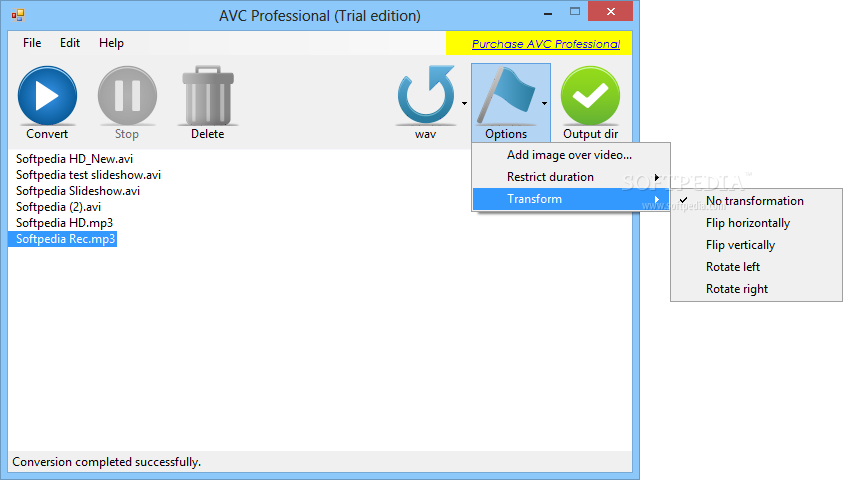Follow the Purchase AVC Professional link
843x480 pixels.
(x=546, y=44)
